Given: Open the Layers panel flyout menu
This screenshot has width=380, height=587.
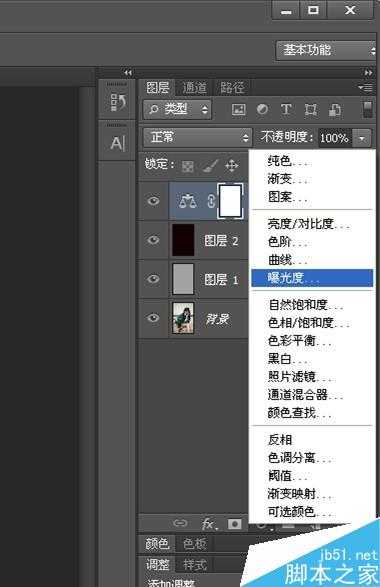Looking at the screenshot, I should tap(365, 88).
